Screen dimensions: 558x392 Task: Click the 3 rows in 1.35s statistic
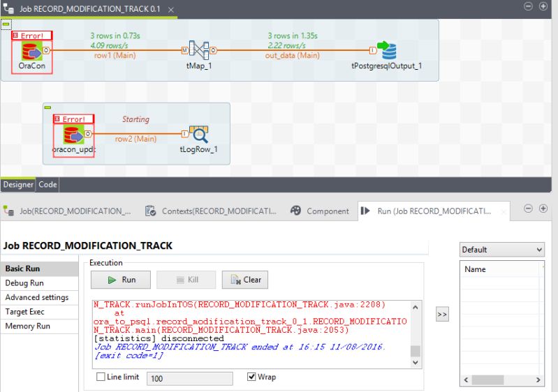293,36
